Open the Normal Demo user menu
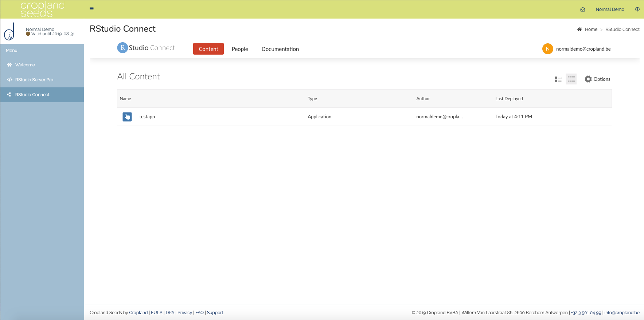 tap(610, 9)
